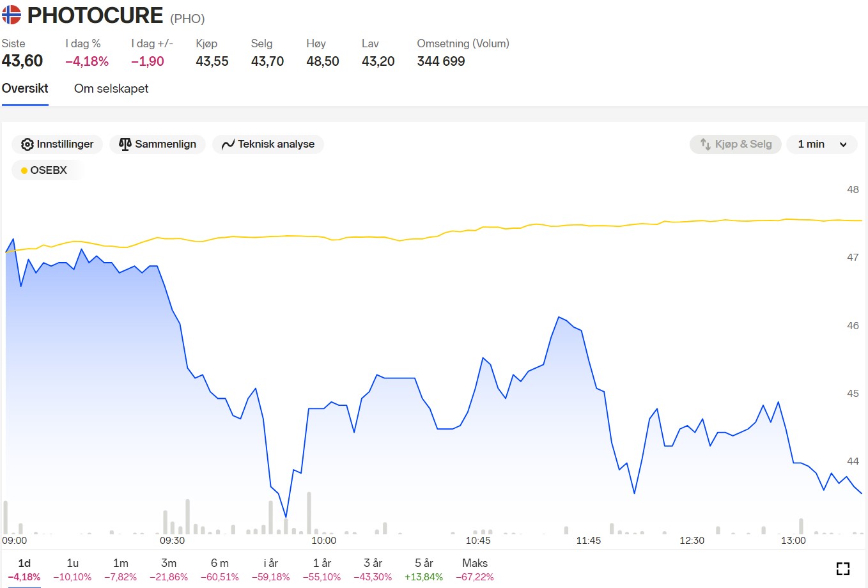868x588 pixels.
Task: Click the I dag % value −4,18%
Action: click(x=87, y=61)
